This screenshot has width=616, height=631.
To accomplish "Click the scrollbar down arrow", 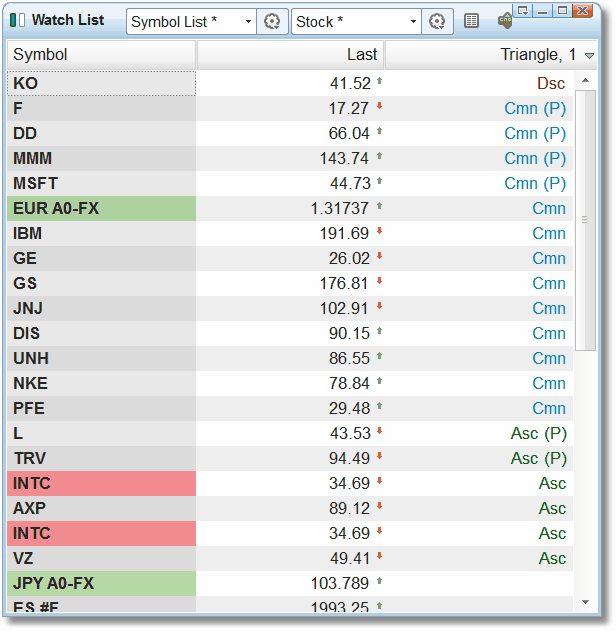I will point(585,602).
